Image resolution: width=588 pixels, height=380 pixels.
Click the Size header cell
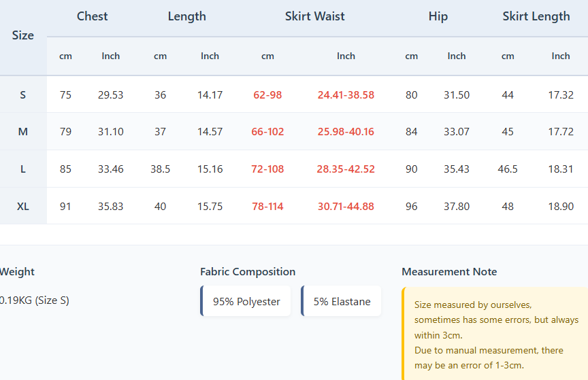coord(23,35)
